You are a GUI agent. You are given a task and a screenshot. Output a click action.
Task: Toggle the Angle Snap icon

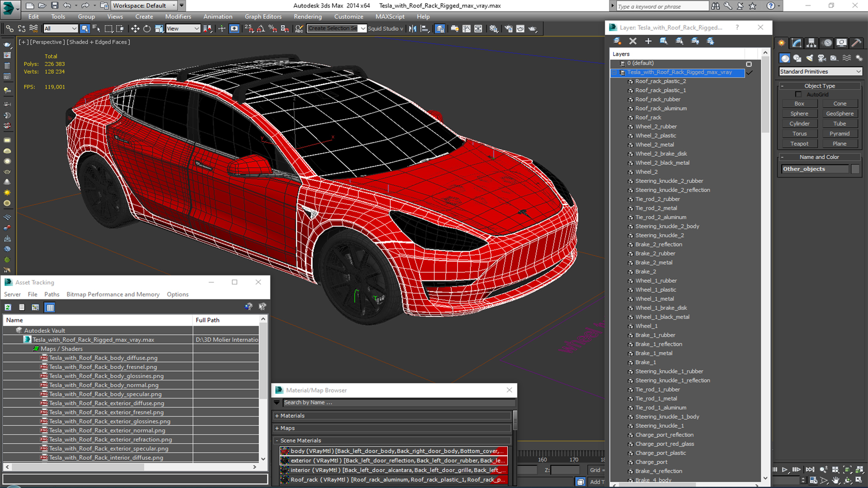point(261,28)
